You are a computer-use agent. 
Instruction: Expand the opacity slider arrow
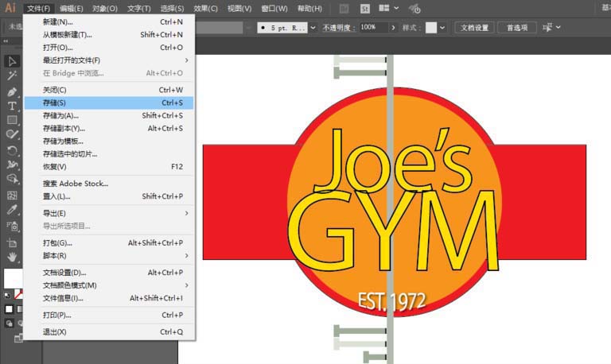(393, 28)
